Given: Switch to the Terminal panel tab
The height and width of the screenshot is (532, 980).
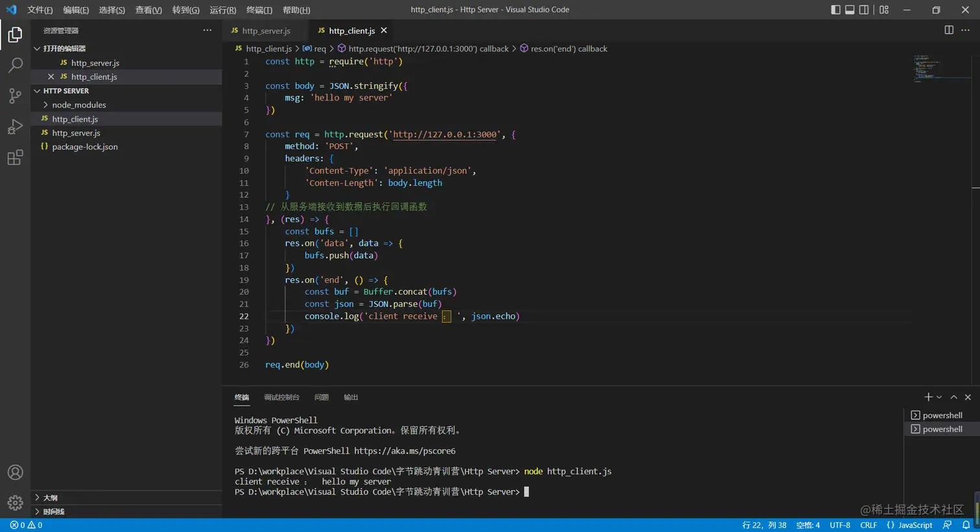Looking at the screenshot, I should tap(242, 397).
